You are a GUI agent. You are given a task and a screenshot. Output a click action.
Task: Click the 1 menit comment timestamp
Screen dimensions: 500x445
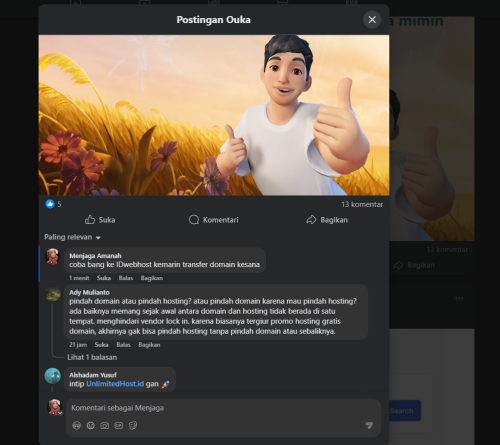click(x=79, y=278)
